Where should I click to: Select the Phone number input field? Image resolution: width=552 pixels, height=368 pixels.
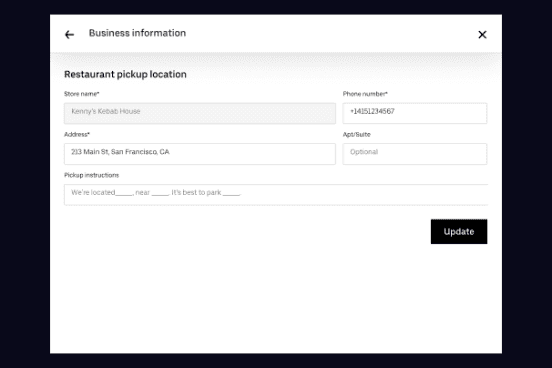tap(415, 113)
